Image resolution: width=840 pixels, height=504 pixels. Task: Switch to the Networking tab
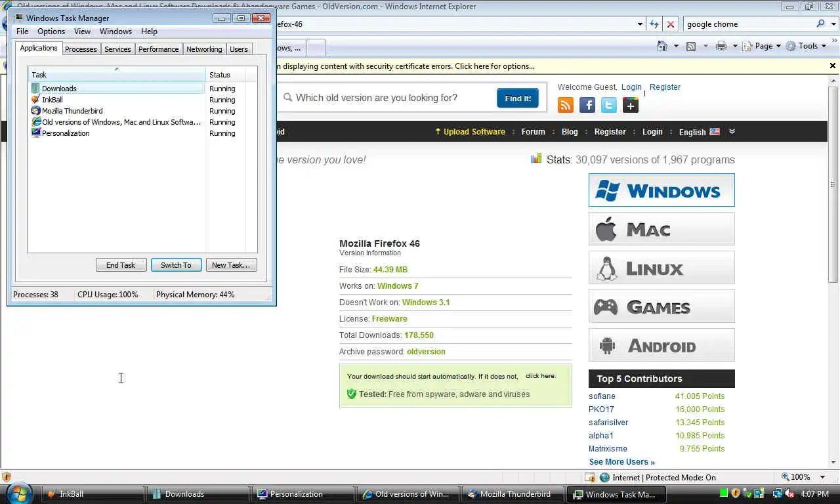pos(204,49)
